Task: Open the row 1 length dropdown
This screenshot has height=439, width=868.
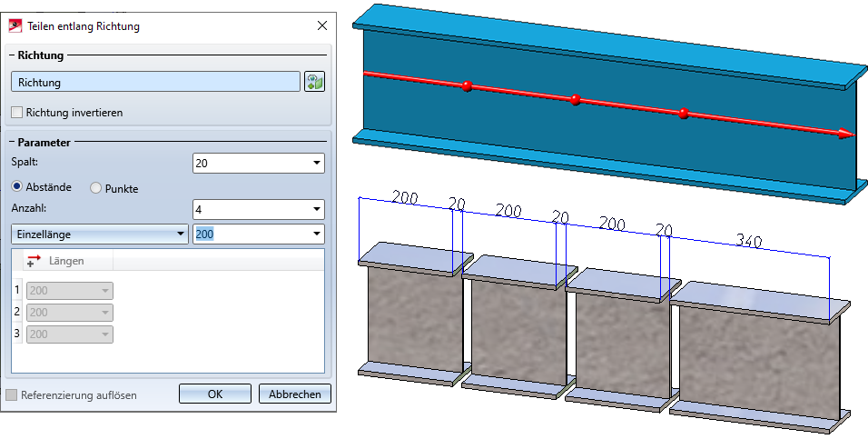Action: pyautogui.click(x=105, y=291)
